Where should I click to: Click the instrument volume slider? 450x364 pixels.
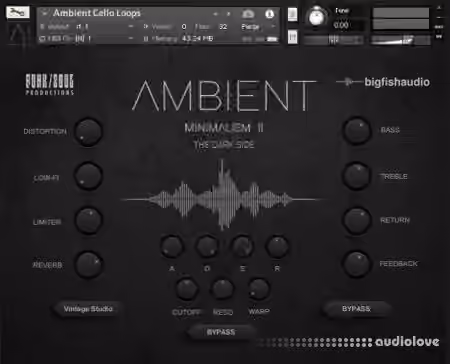[x=401, y=40]
